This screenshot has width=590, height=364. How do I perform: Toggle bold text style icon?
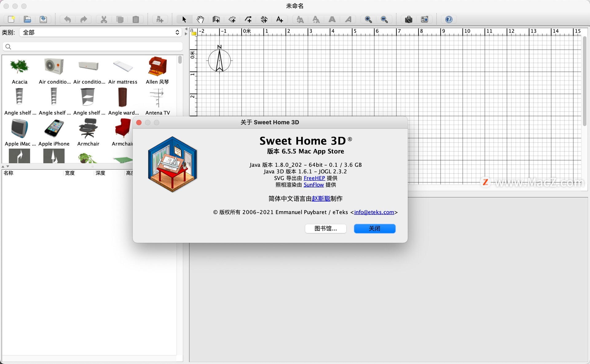click(x=332, y=19)
